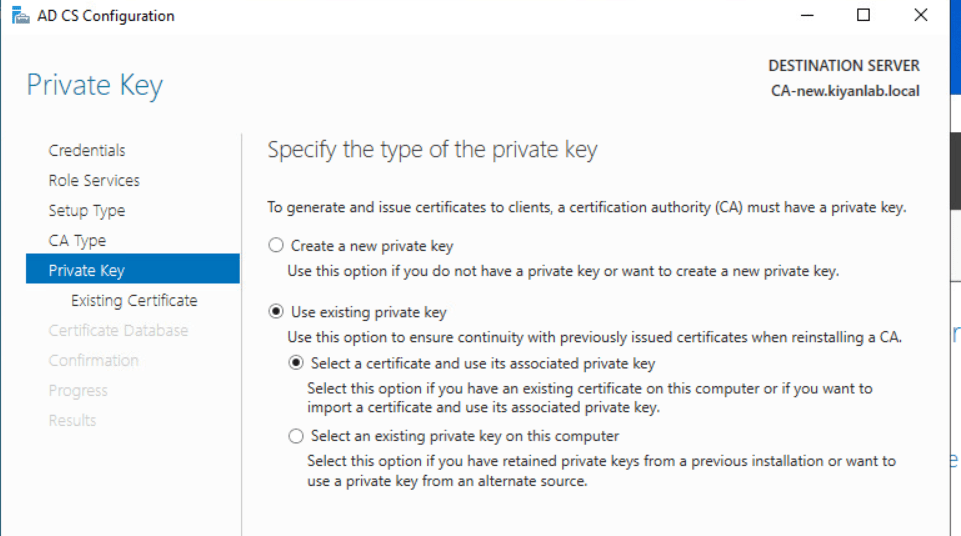
Task: Go to the Credentials step
Action: point(87,150)
